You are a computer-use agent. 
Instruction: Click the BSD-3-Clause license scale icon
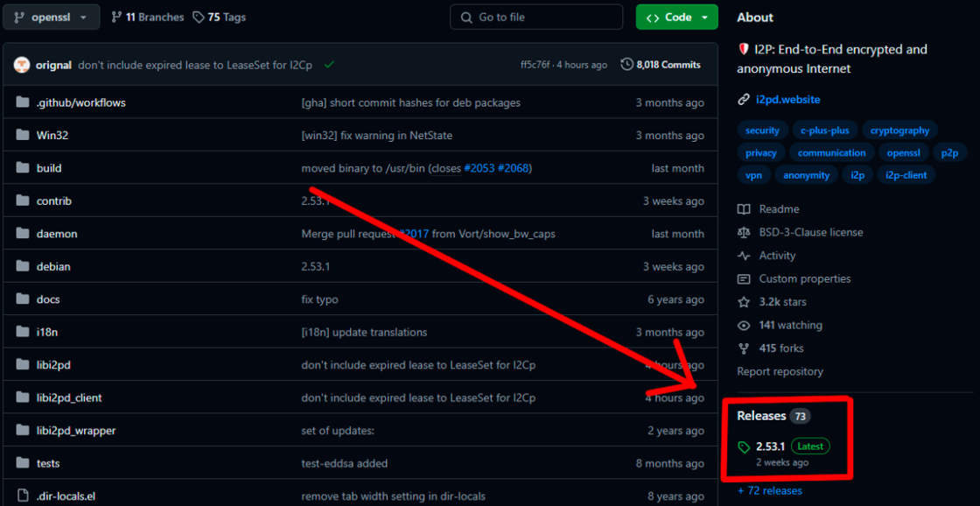pos(744,232)
